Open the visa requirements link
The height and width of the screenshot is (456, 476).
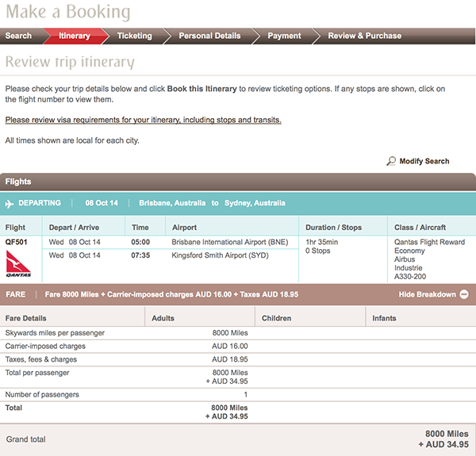[143, 120]
